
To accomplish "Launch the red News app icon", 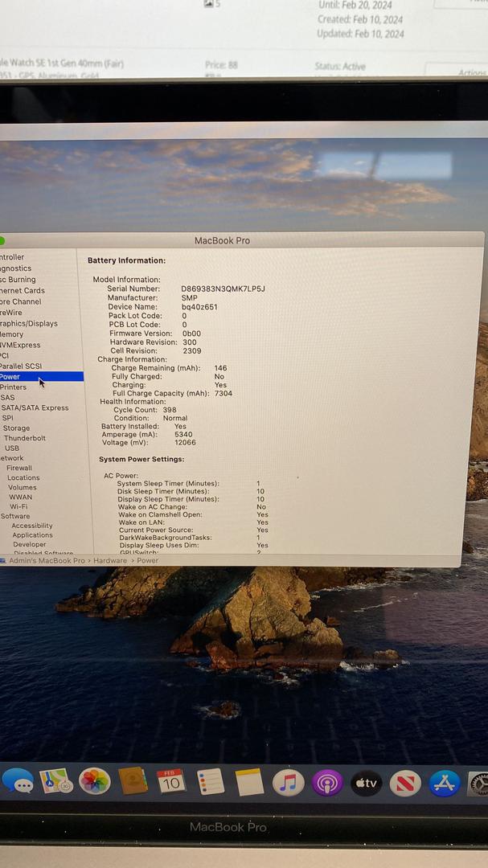I will click(405, 784).
